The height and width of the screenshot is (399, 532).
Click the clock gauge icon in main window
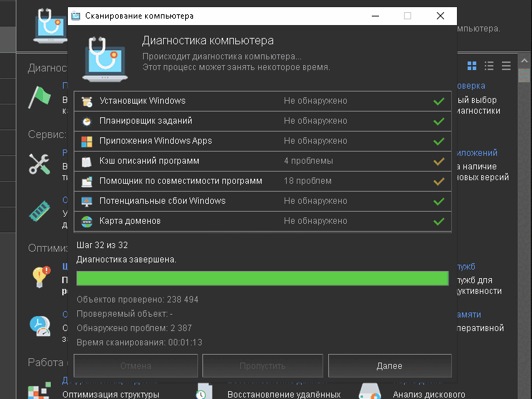(40, 326)
